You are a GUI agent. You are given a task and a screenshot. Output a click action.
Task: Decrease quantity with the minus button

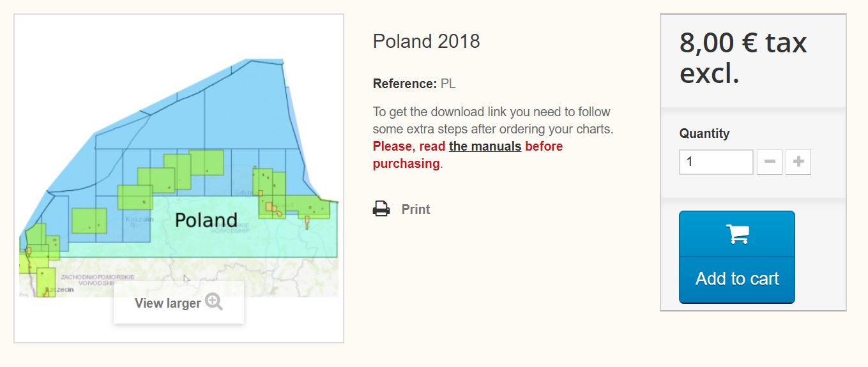pos(769,162)
